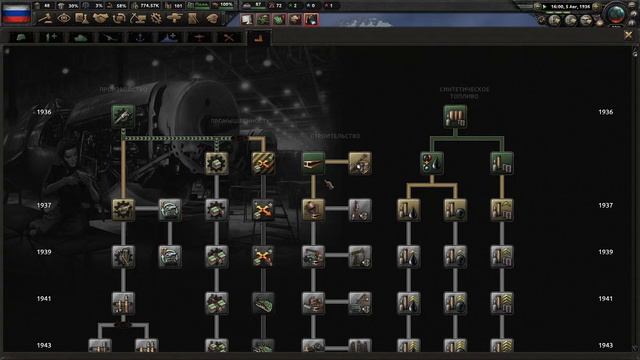The image size is (640, 360).
Task: Switch to the Naval anchor research tab
Action: tap(140, 38)
